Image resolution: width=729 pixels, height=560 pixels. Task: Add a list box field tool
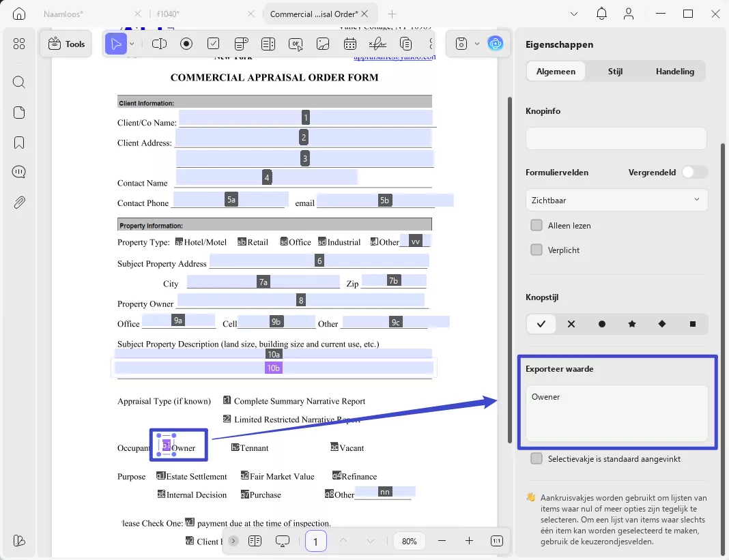pos(268,44)
